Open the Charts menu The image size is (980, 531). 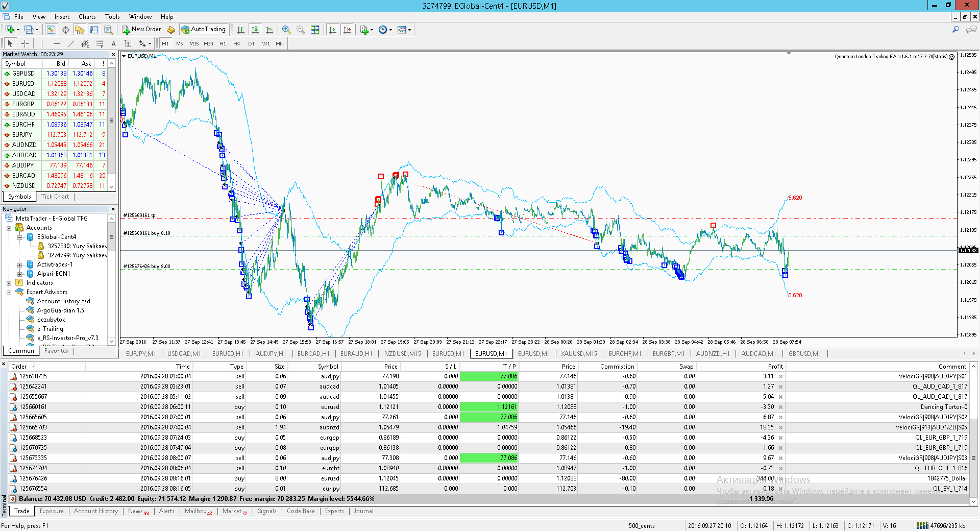coord(87,17)
